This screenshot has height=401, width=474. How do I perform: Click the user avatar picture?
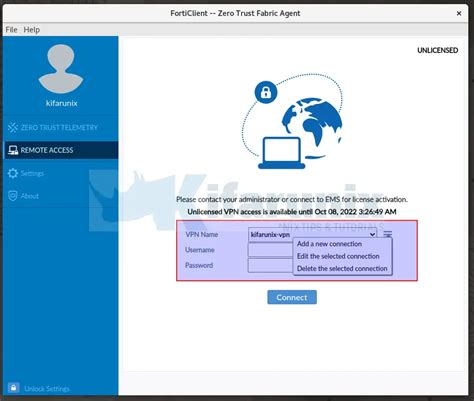(x=61, y=69)
